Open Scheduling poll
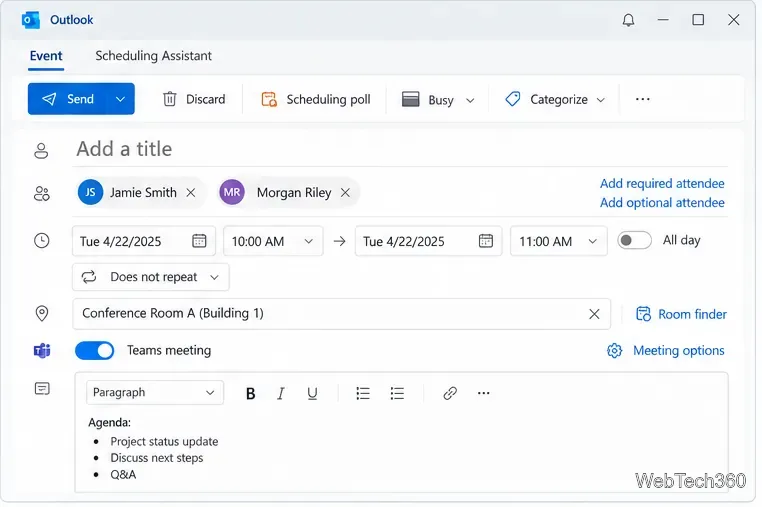This screenshot has height=507, width=762. point(316,99)
